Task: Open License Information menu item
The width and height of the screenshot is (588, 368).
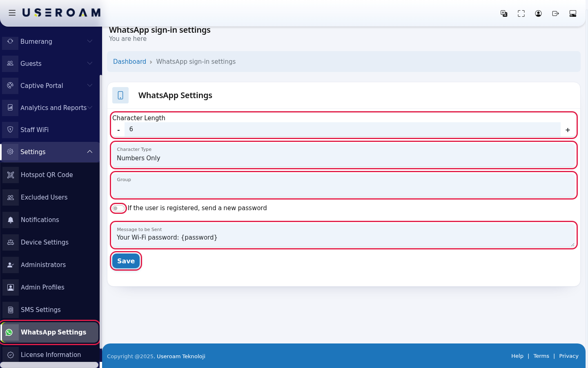Action: [50, 355]
